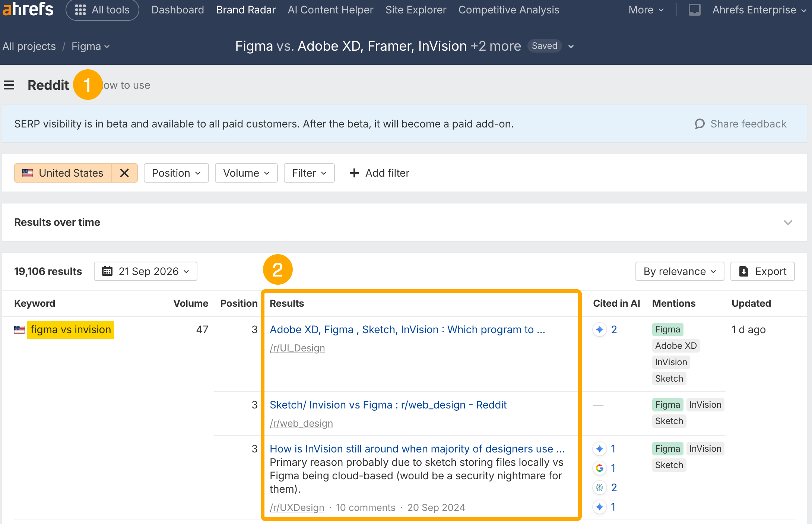
Task: Open How is InVision still around result
Action: pyautogui.click(x=417, y=449)
